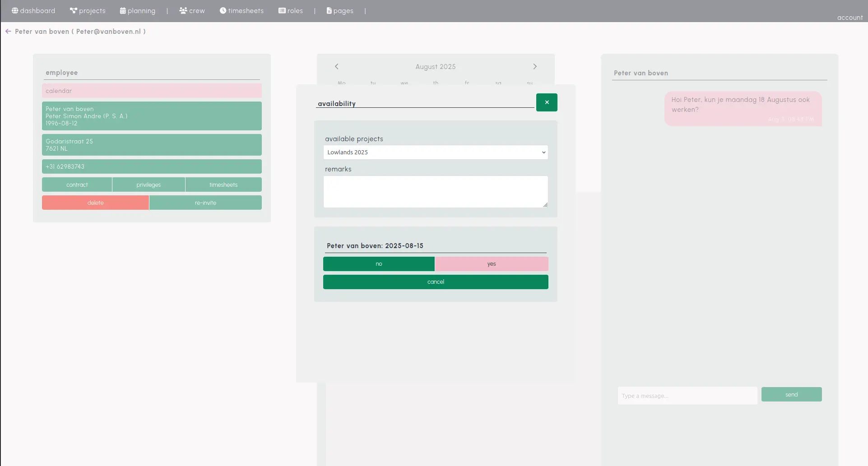Open timesheets using the clock icon

tap(223, 10)
